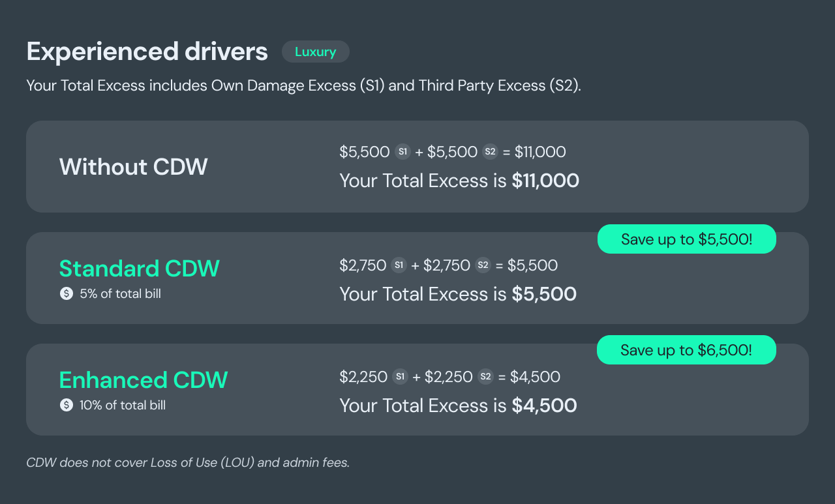Viewport: 835px width, 504px height.
Task: Click the Experienced drivers title
Action: [x=147, y=52]
